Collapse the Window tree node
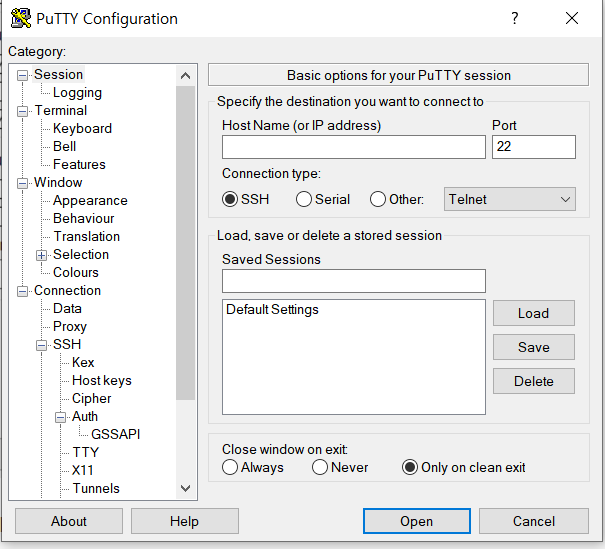 click(22, 183)
